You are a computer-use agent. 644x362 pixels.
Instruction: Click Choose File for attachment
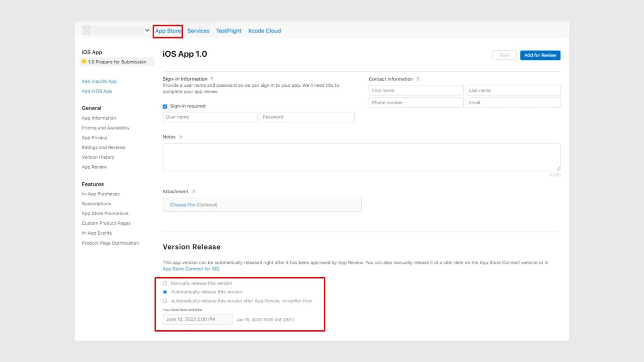point(182,205)
